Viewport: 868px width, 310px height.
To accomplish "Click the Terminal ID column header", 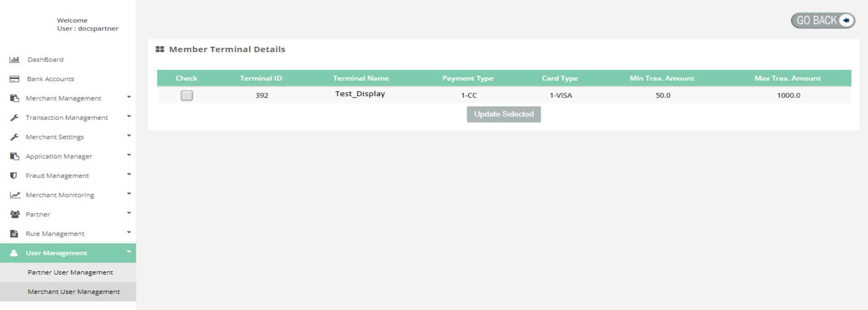I will (261, 78).
